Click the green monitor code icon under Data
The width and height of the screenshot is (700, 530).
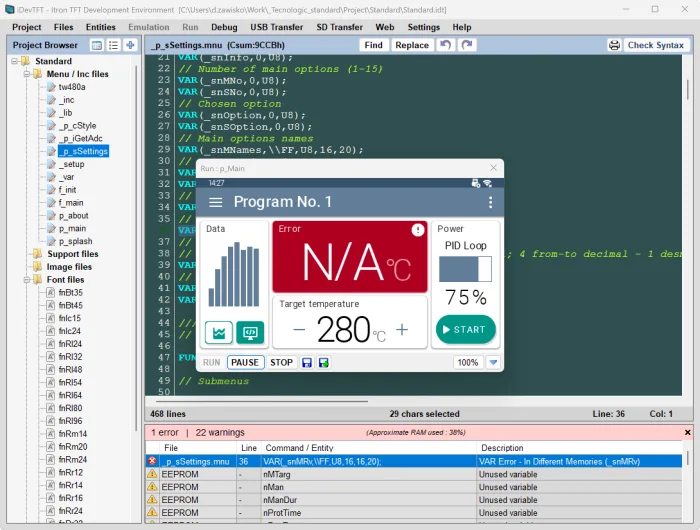click(x=250, y=333)
